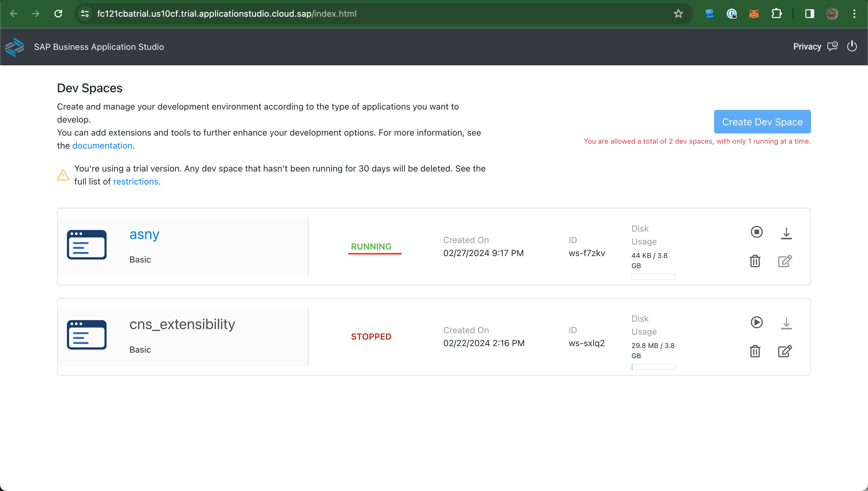
Task: Download cns_extensibility dev space content
Action: click(x=786, y=324)
